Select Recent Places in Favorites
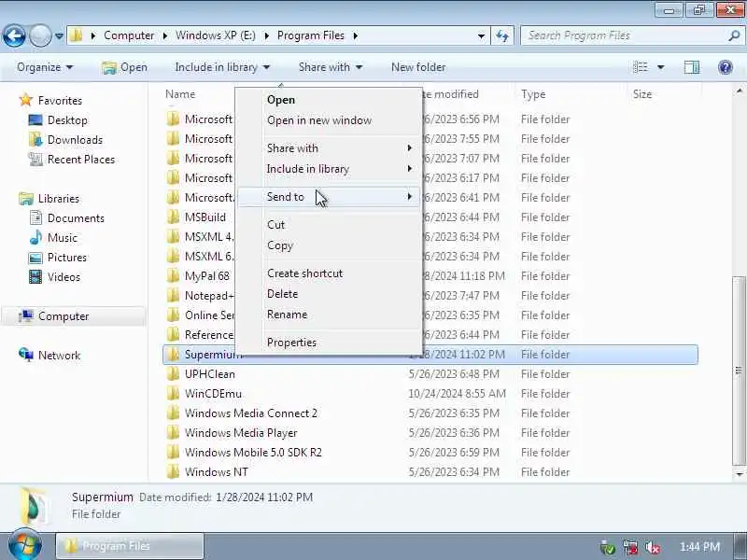Image resolution: width=747 pixels, height=560 pixels. coord(72,159)
